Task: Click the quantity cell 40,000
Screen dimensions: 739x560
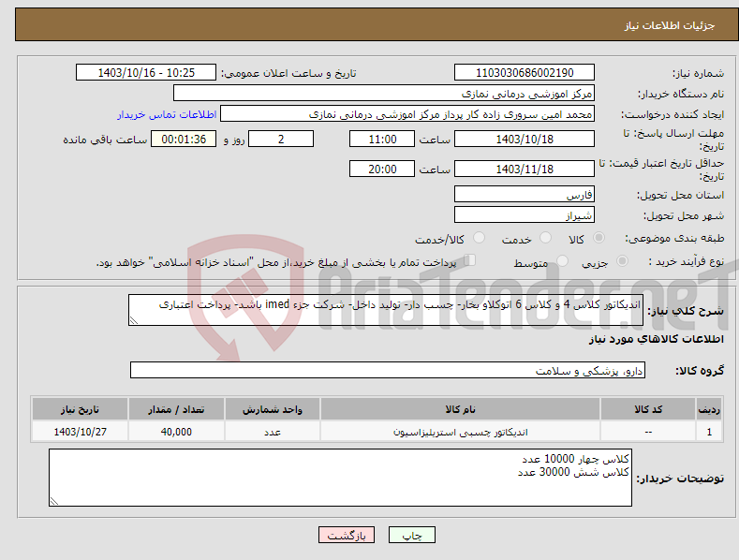Action: coord(176,432)
